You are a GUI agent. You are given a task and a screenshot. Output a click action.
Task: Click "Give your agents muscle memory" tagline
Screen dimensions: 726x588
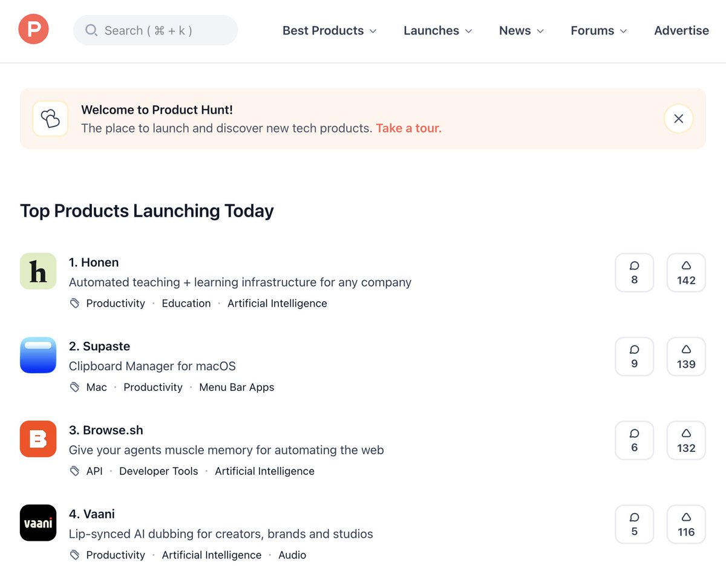tap(226, 450)
